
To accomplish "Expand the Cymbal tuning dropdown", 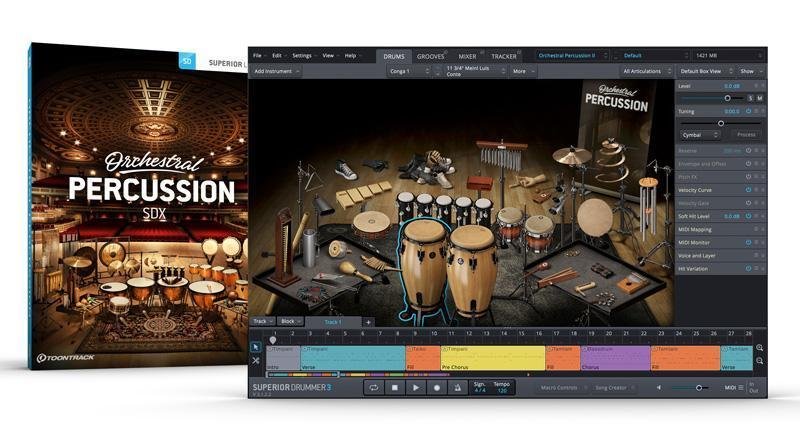I will pyautogui.click(x=701, y=134).
